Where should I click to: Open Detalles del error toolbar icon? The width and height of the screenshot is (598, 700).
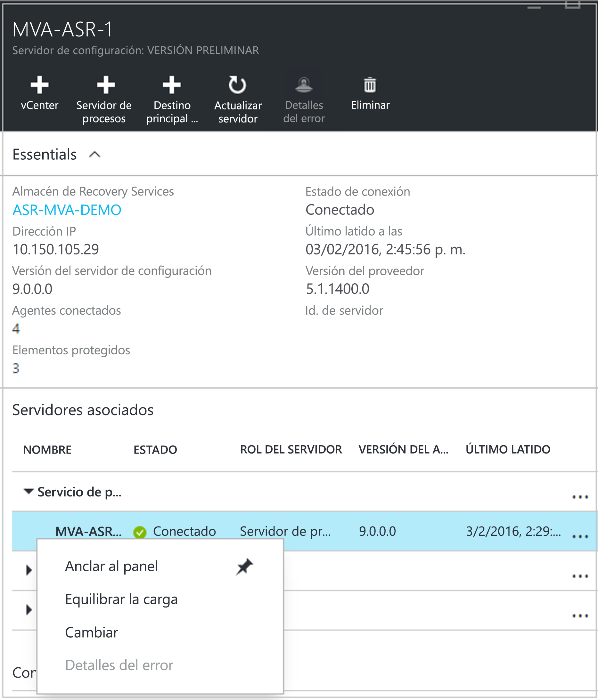coord(304,84)
